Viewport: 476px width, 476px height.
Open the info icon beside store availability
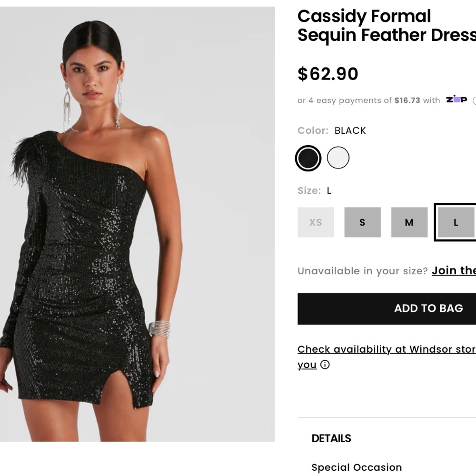click(325, 365)
